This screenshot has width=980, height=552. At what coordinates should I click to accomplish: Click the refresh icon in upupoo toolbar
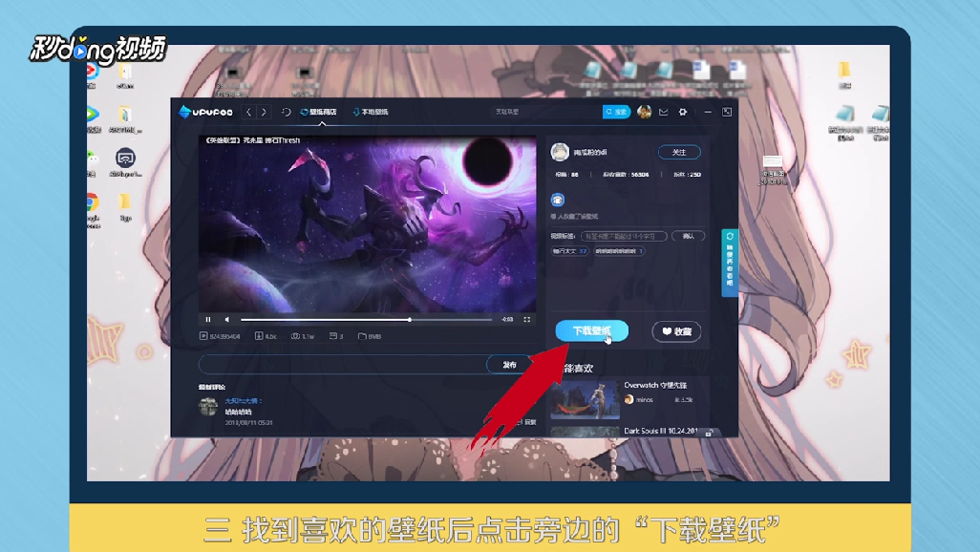click(x=287, y=112)
